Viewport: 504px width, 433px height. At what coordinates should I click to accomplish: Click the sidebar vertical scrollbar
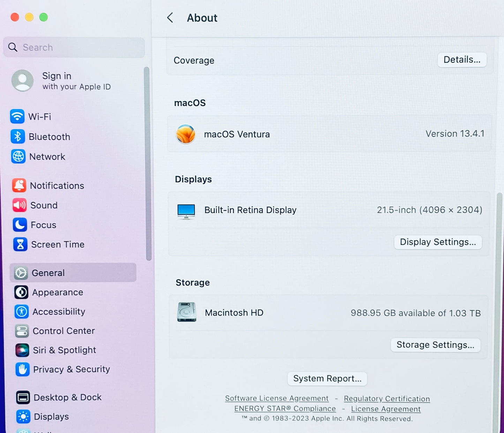pos(148,164)
